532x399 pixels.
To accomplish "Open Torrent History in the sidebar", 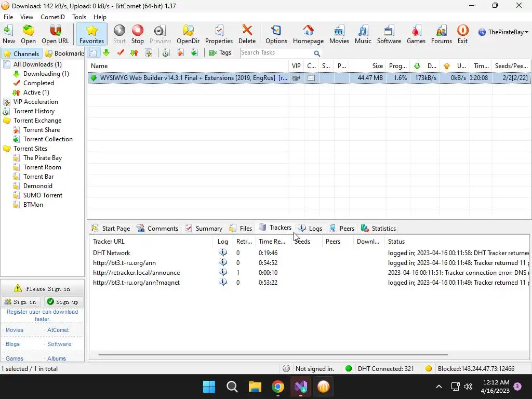I will click(34, 111).
